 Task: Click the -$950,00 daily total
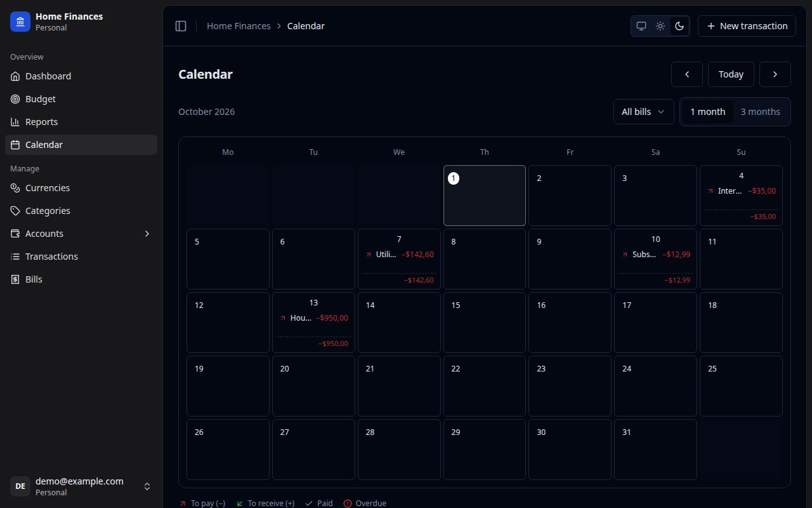point(333,344)
